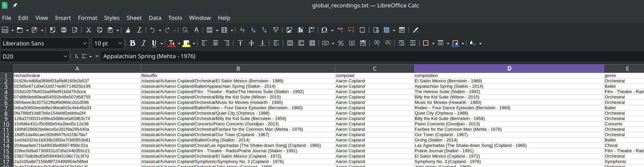Open the Data menu

click(x=155, y=18)
